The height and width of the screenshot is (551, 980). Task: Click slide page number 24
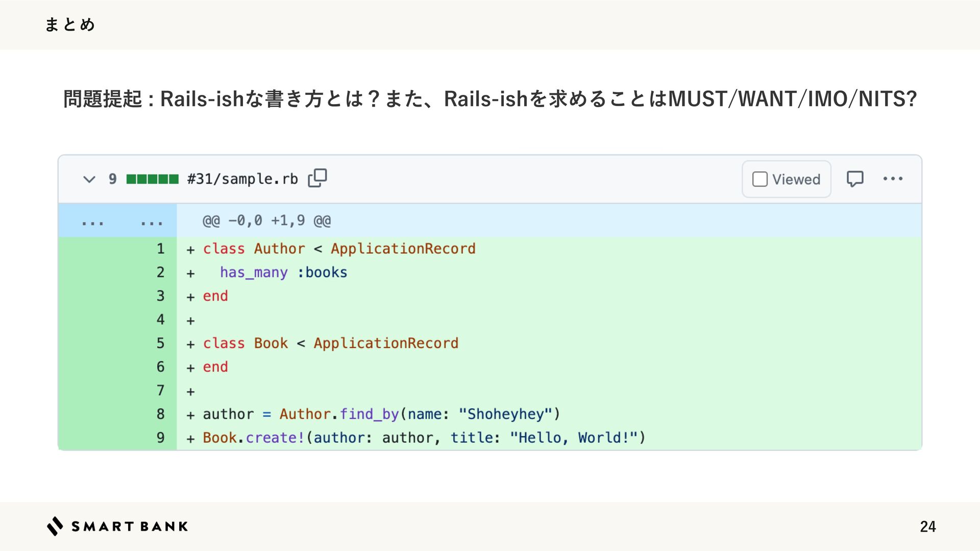927,527
